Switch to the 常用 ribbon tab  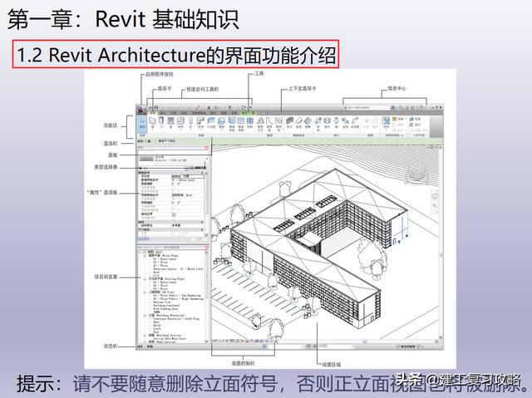pyautogui.click(x=152, y=113)
